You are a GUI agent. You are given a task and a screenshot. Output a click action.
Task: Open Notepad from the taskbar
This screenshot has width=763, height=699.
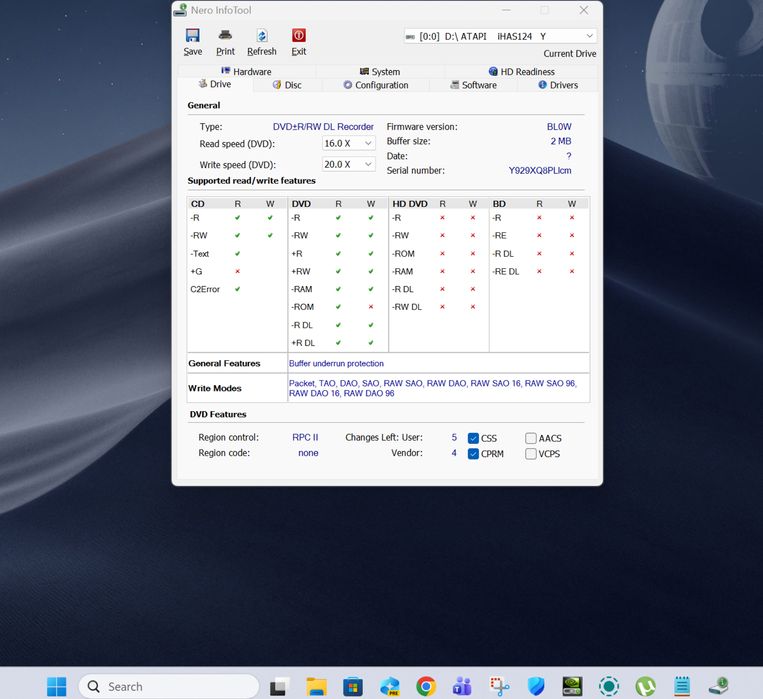682,686
